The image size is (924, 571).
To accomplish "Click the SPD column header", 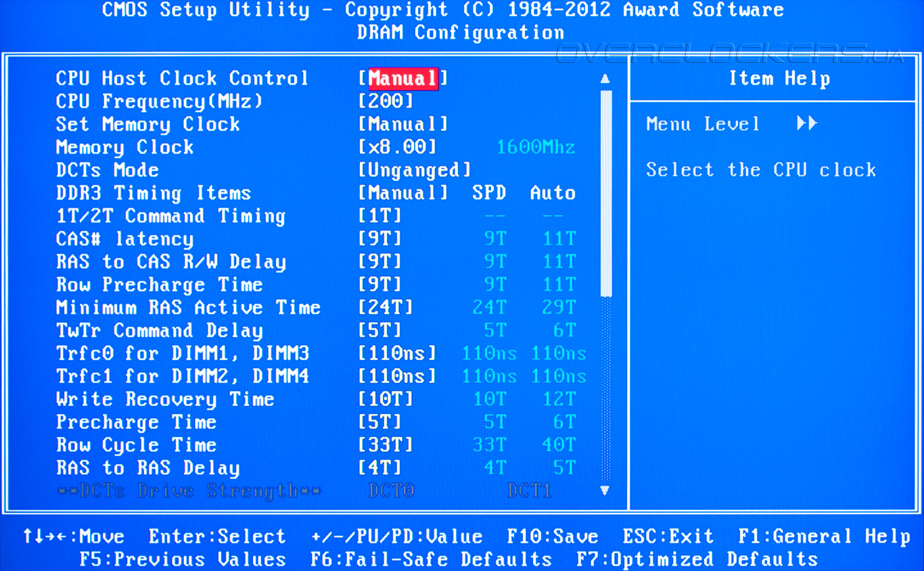I will click(489, 193).
